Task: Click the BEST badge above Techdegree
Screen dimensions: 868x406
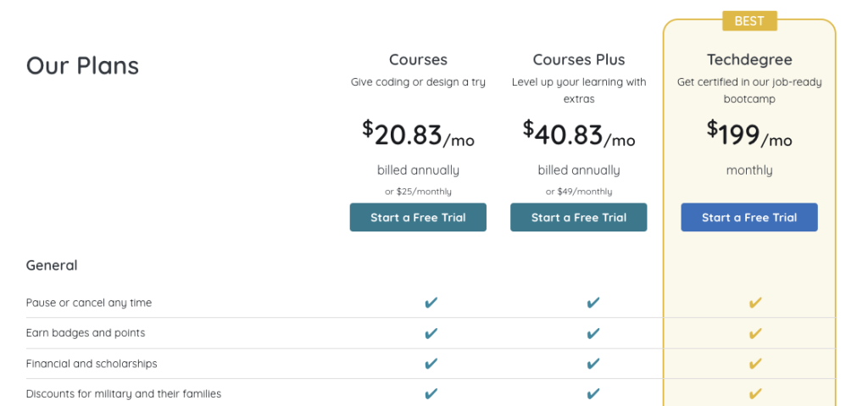Action: (749, 21)
